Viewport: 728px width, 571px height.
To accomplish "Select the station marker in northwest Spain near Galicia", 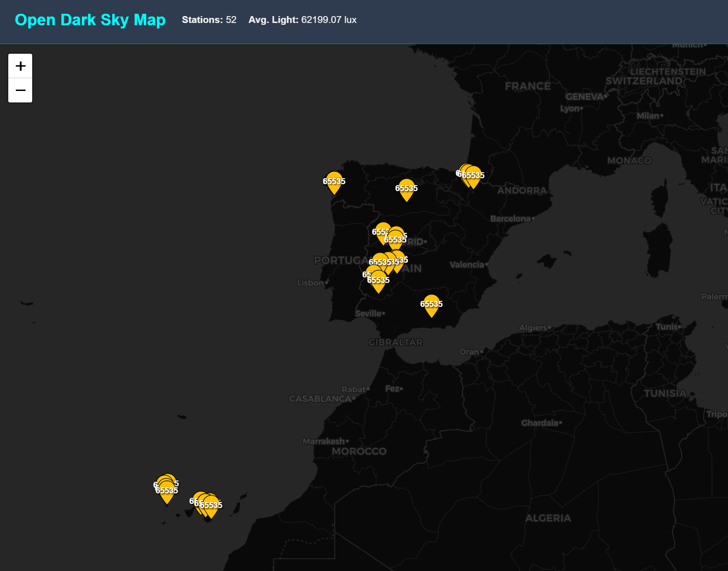I will pos(334,183).
